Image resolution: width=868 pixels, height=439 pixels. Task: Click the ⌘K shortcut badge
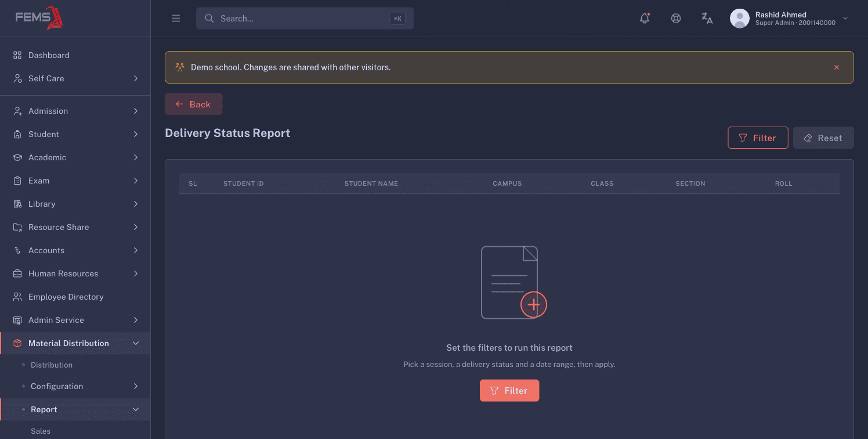tap(397, 19)
